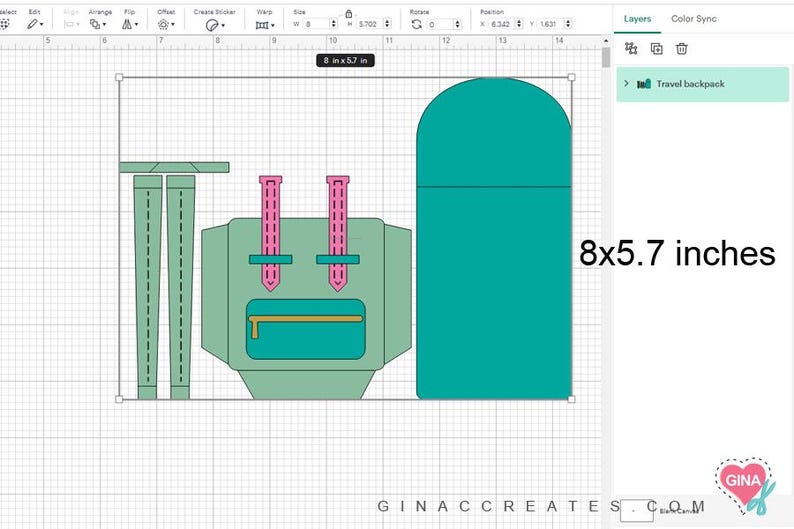Click the bottom-left selection handle

coord(119,399)
